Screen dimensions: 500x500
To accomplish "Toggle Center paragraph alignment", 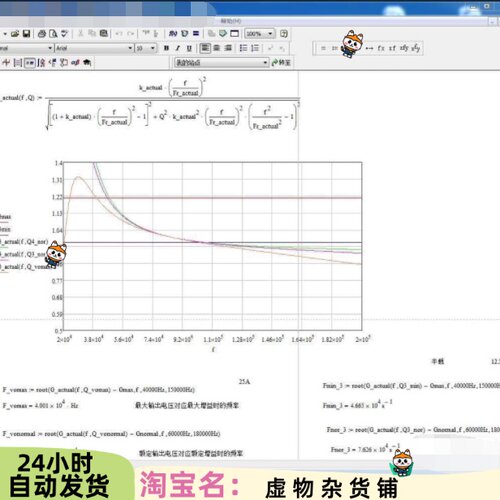I will click(217, 48).
